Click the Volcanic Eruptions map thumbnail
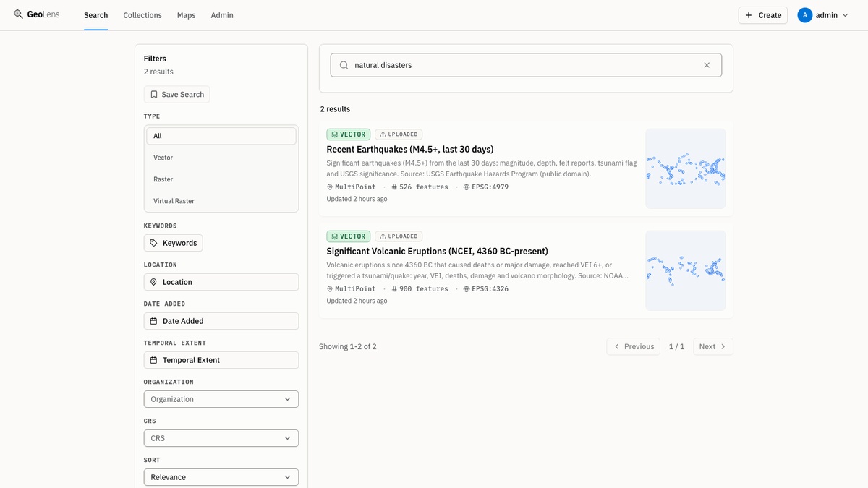868x488 pixels. pyautogui.click(x=686, y=270)
